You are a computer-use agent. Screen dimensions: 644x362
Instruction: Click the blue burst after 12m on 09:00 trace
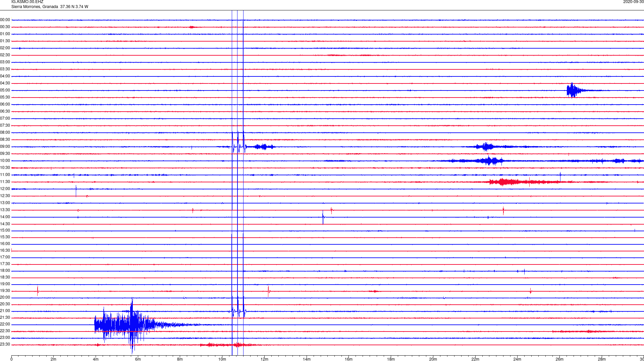[264, 147]
